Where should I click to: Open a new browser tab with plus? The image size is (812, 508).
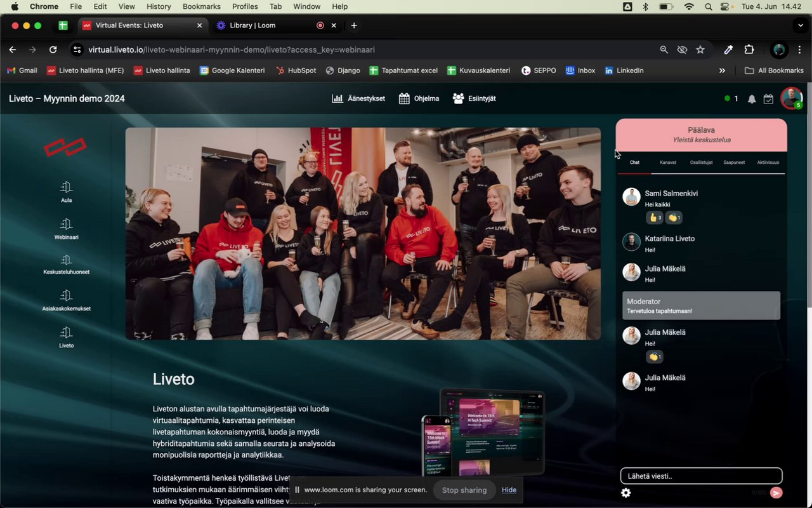pyautogui.click(x=354, y=25)
